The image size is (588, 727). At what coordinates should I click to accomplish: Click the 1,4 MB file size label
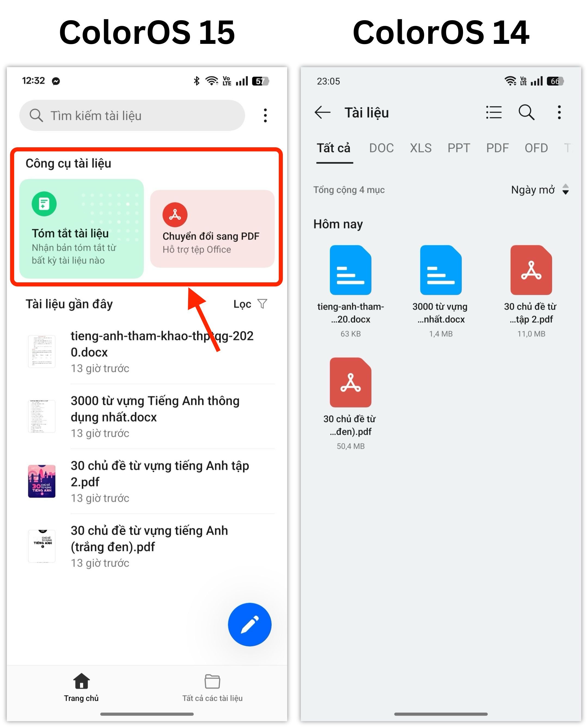click(441, 334)
